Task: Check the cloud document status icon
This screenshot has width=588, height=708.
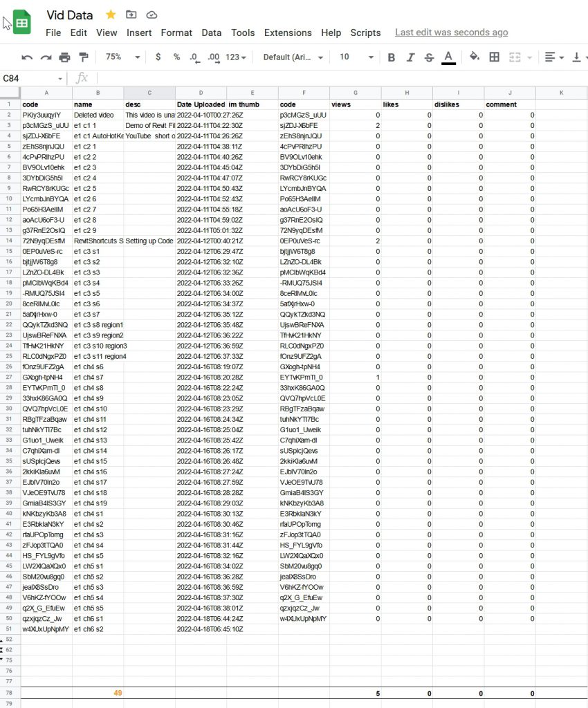Action: click(x=151, y=15)
